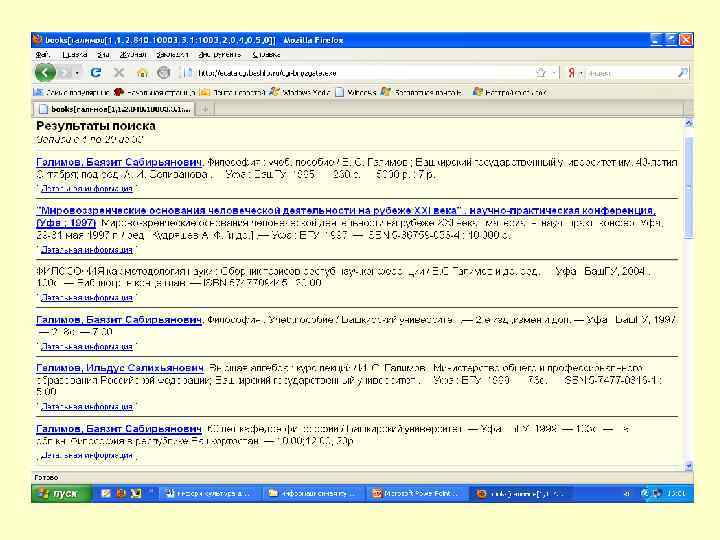The width and height of the screenshot is (720, 540).
Task: Open detailed information under 1997 edition result
Action: click(x=86, y=346)
